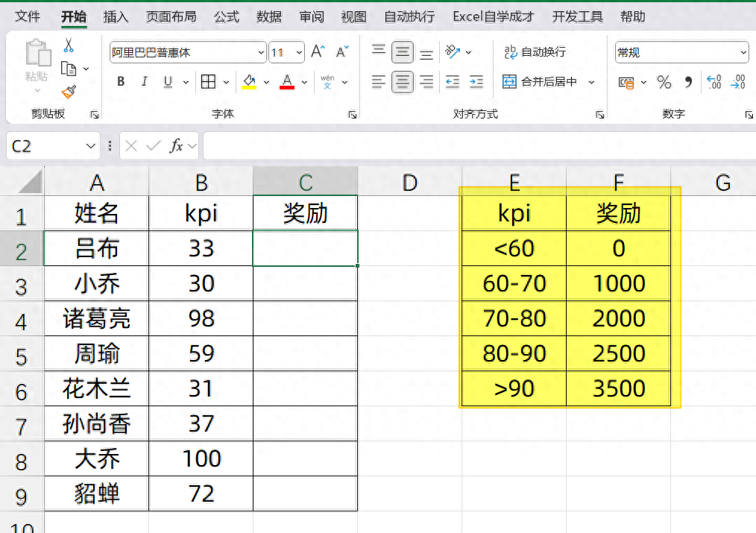Toggle Bold formatting
The image size is (756, 533).
121,82
